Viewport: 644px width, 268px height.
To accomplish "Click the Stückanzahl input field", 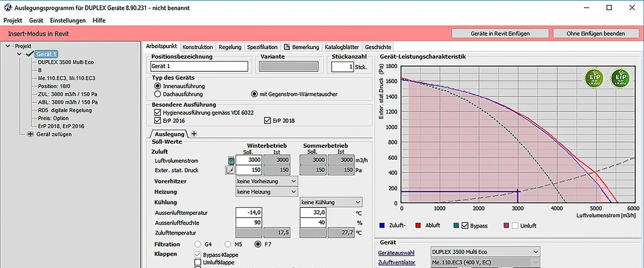I will pos(342,66).
